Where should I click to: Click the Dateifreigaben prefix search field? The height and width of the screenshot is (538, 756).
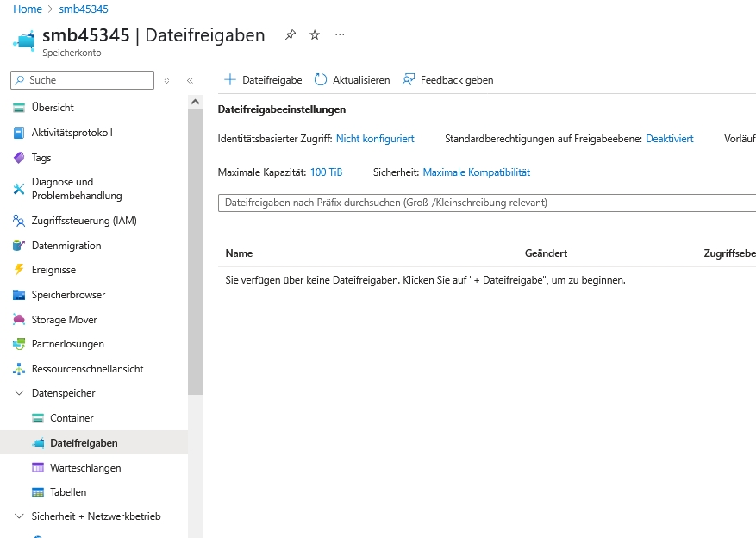tap(483, 203)
